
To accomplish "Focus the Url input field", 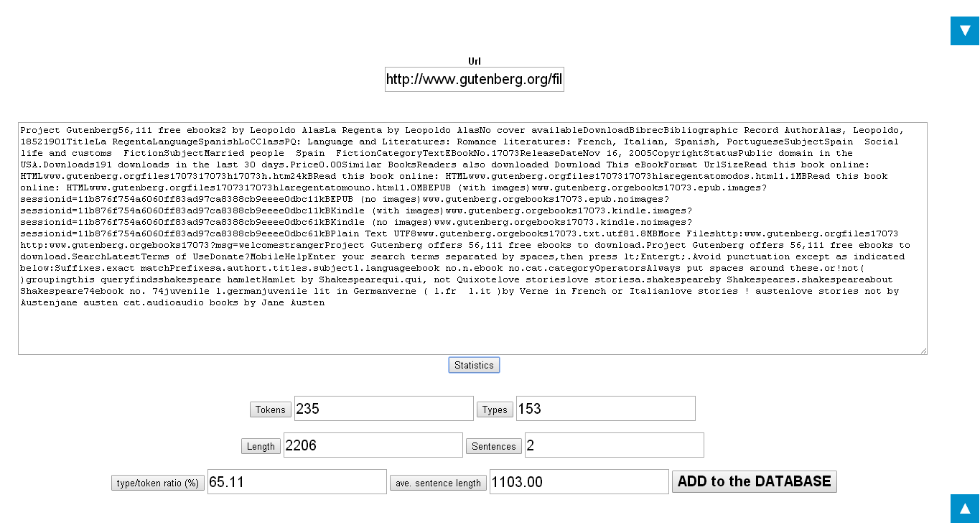I will tap(474, 80).
